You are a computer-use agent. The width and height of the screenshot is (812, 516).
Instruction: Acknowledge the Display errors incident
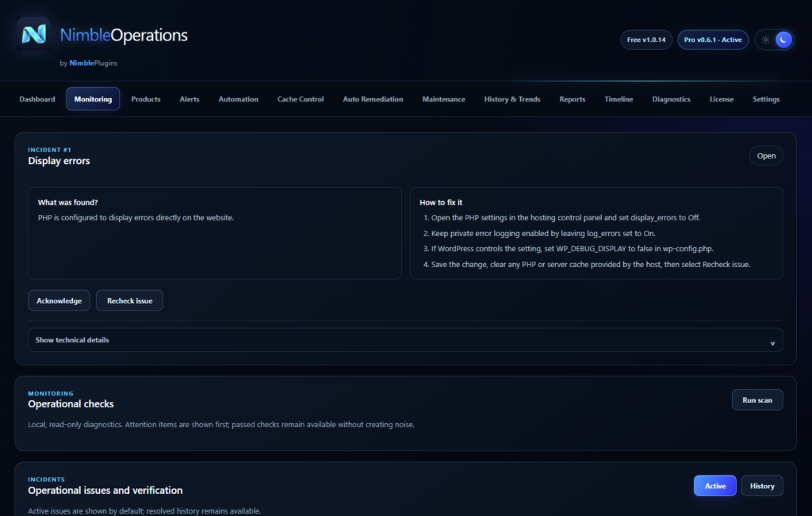(59, 300)
